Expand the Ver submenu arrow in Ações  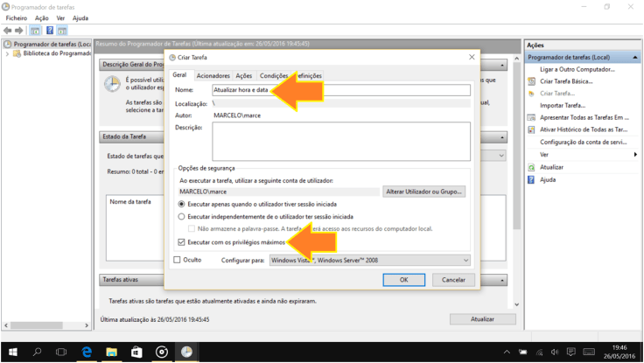click(635, 155)
